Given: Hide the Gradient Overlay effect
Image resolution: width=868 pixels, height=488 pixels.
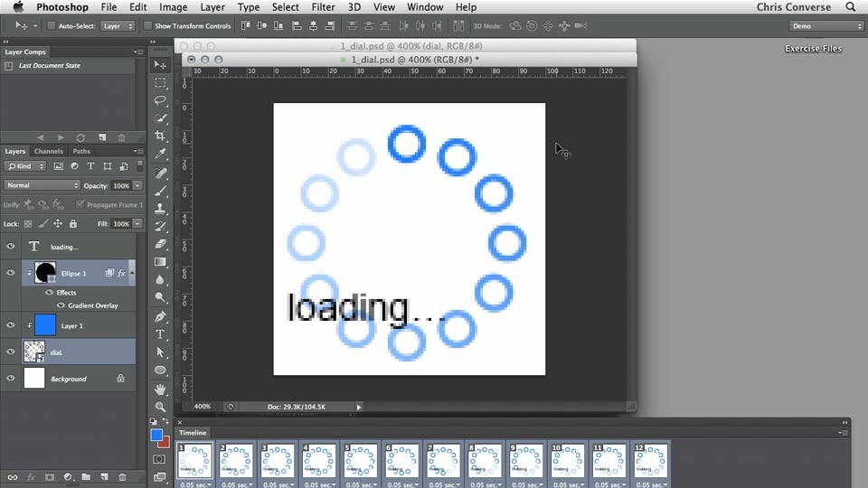Looking at the screenshot, I should tap(61, 305).
